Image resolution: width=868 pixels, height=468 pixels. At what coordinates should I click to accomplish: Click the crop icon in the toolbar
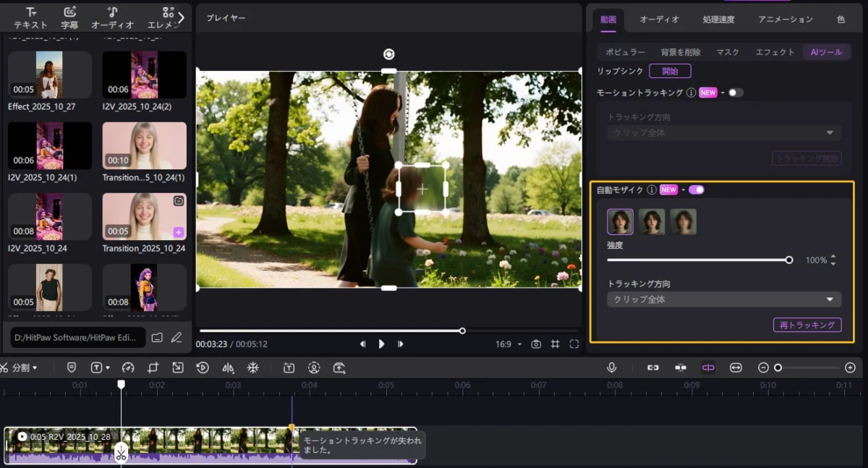click(x=153, y=367)
